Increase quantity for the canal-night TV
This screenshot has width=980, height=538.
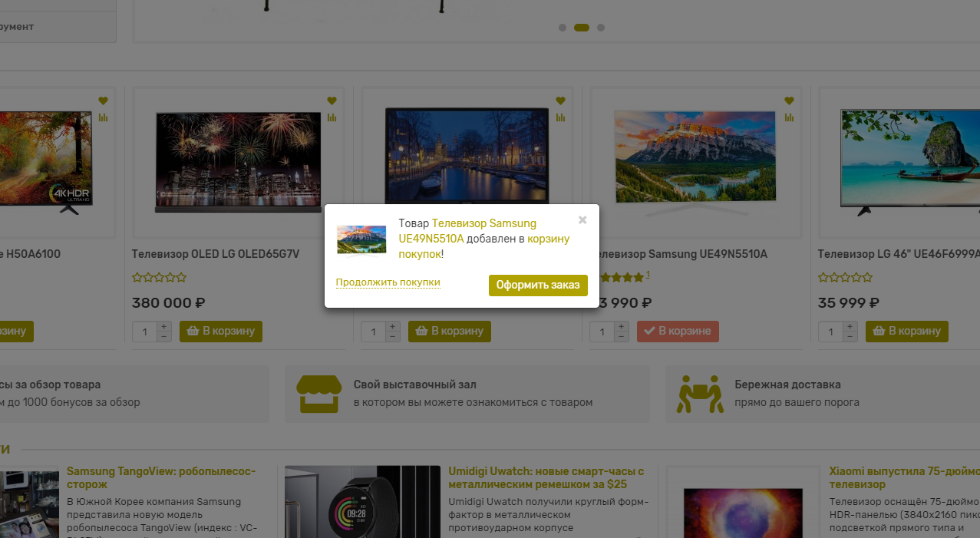click(x=393, y=326)
